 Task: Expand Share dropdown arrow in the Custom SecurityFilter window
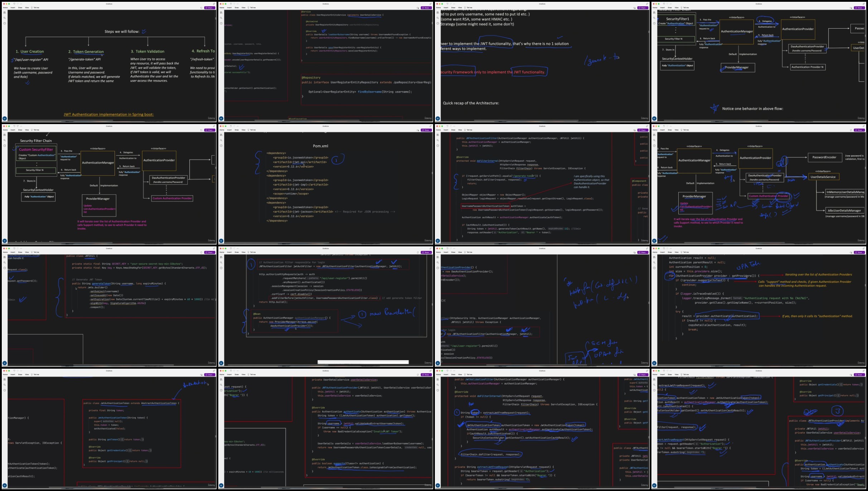click(x=214, y=130)
